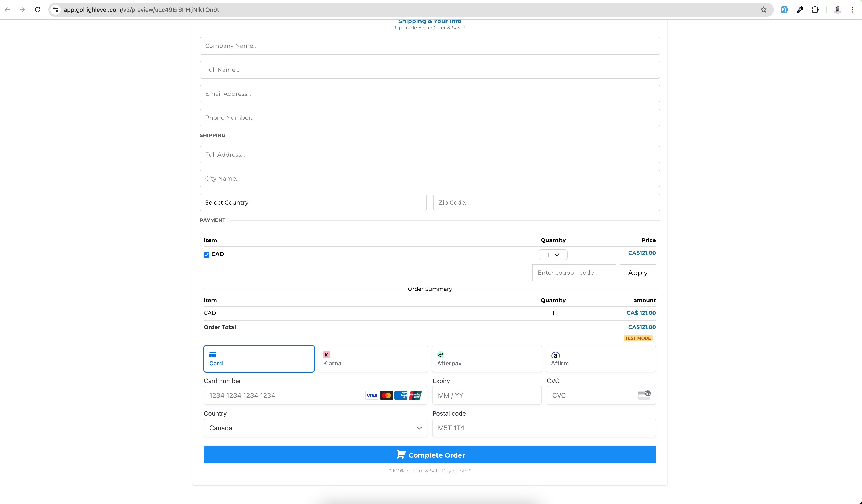The image size is (862, 504).
Task: Click the browser back arrow
Action: pos(7,10)
